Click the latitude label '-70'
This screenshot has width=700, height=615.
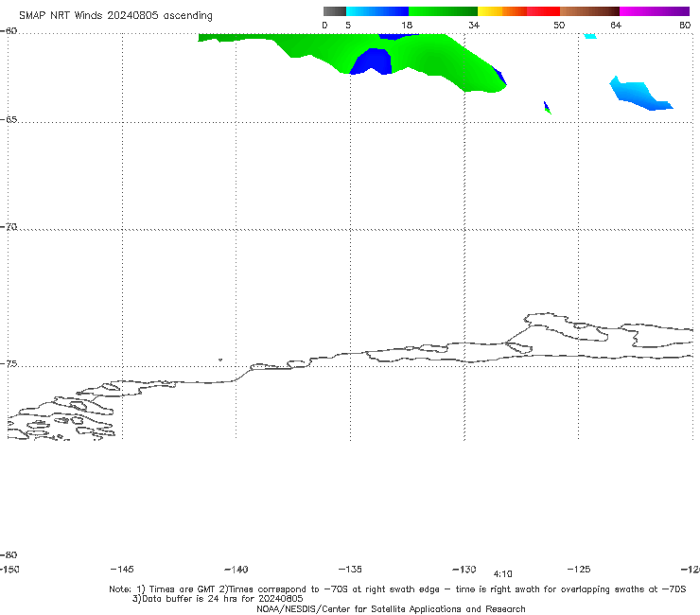pos(9,226)
